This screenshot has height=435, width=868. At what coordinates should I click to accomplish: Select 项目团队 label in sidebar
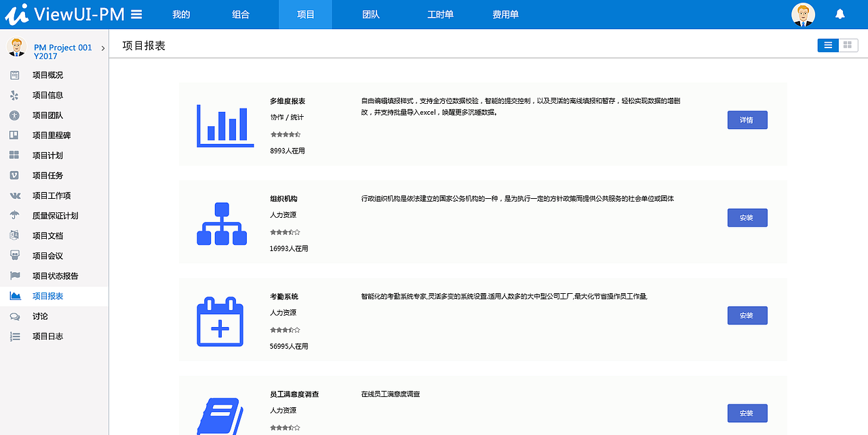(47, 115)
